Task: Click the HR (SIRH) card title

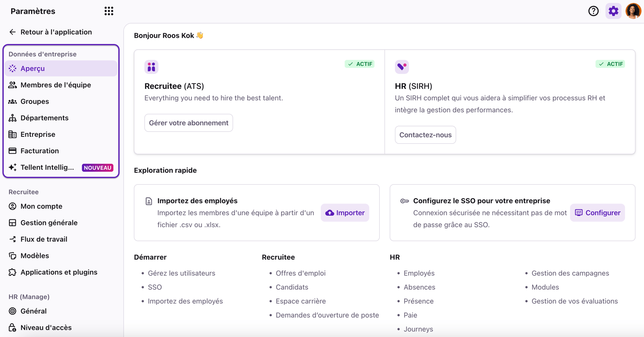Action: (x=414, y=86)
